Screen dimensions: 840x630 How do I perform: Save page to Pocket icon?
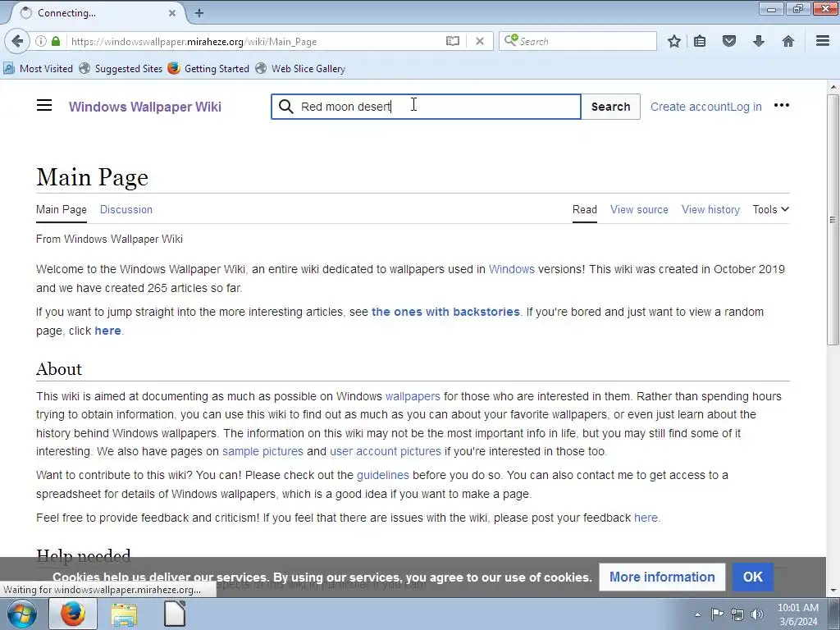(729, 41)
